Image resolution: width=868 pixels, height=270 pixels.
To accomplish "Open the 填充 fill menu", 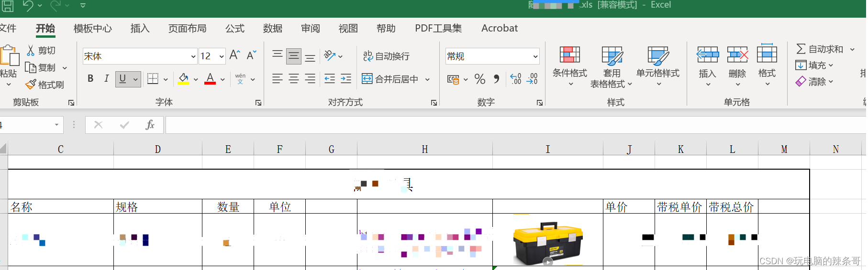I will tap(814, 65).
